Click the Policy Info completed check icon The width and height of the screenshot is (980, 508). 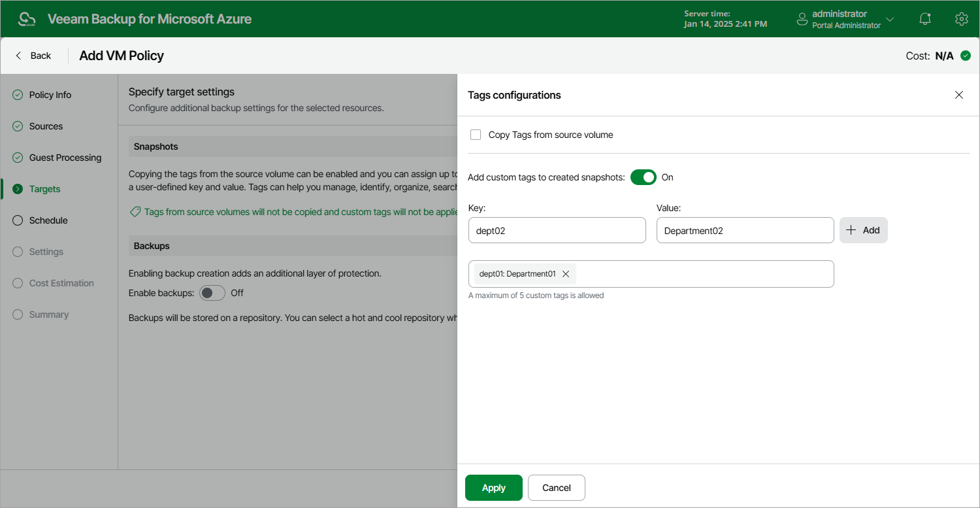point(18,95)
